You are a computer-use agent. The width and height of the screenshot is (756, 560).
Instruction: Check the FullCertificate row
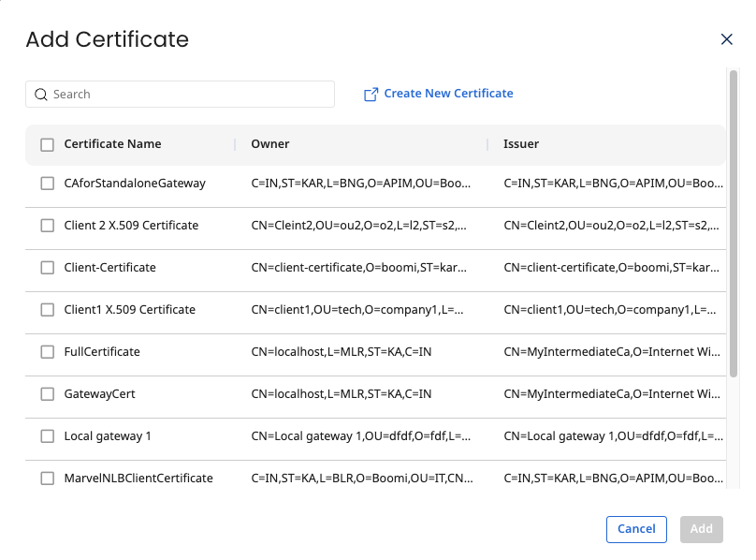[x=47, y=351]
